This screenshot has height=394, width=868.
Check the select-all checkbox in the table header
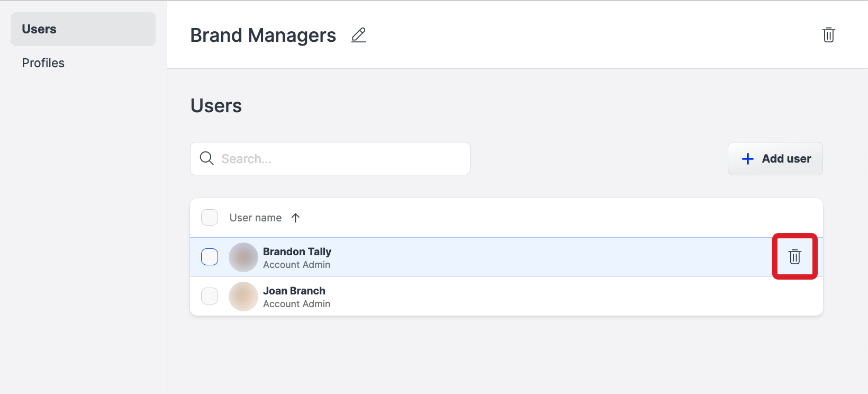[210, 218]
